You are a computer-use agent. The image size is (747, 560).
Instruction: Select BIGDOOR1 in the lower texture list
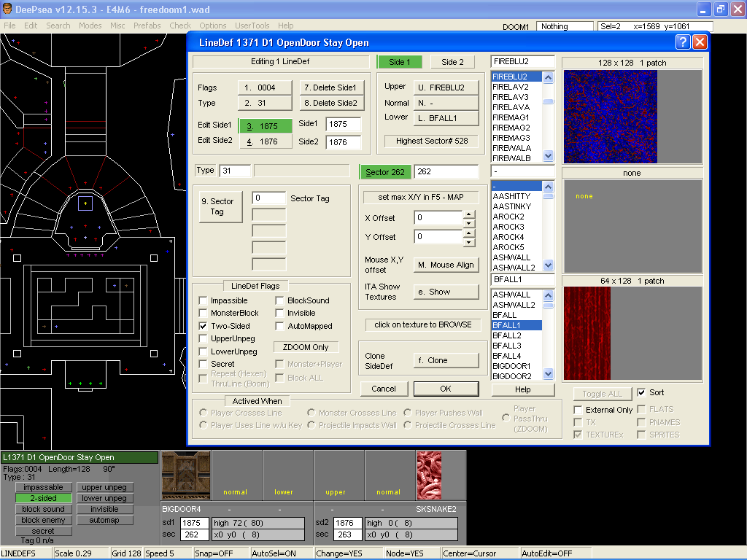tap(516, 366)
